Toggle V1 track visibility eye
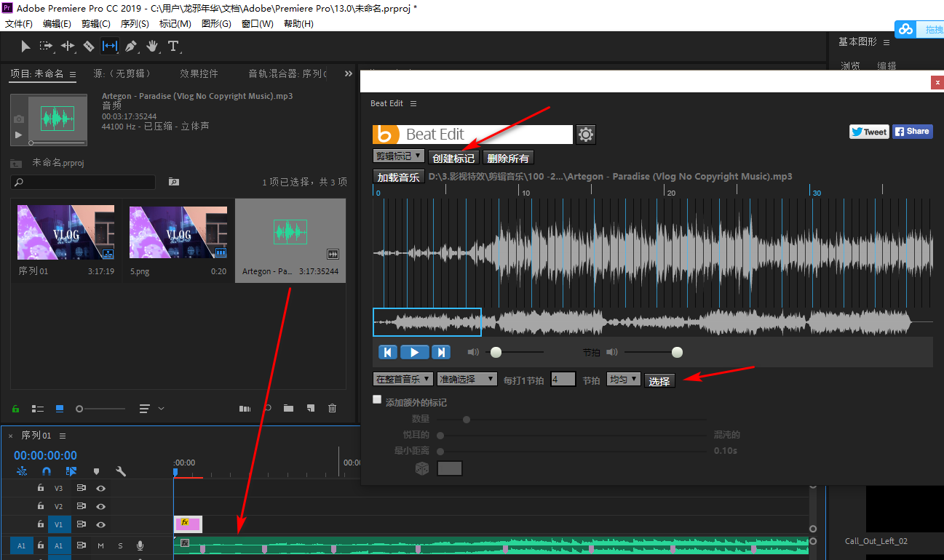The width and height of the screenshot is (944, 560). [x=101, y=525]
